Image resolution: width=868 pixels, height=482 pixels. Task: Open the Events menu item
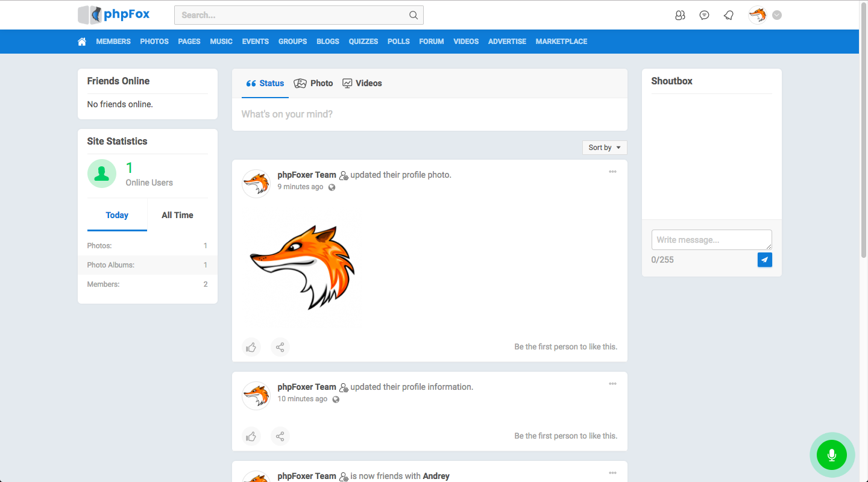coord(256,42)
